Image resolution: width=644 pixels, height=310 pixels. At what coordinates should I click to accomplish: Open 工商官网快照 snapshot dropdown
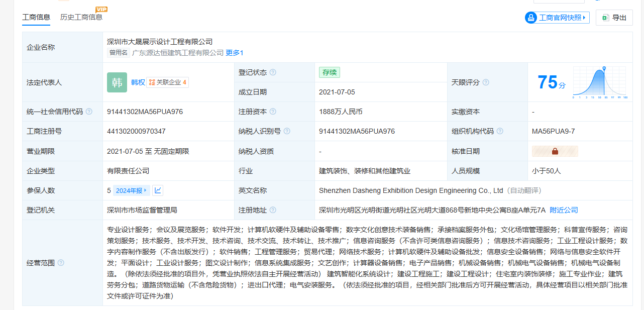click(557, 18)
